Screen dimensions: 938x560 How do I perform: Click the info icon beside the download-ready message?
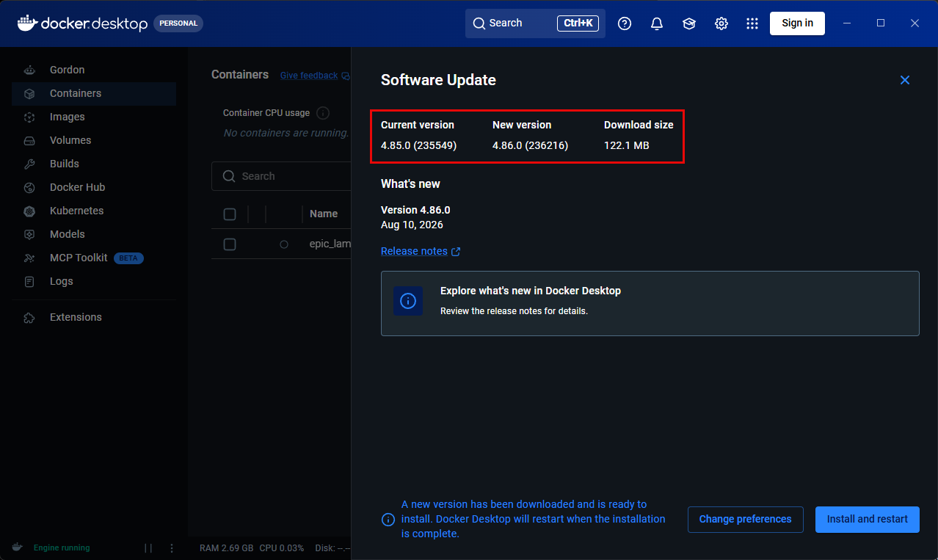pos(388,520)
